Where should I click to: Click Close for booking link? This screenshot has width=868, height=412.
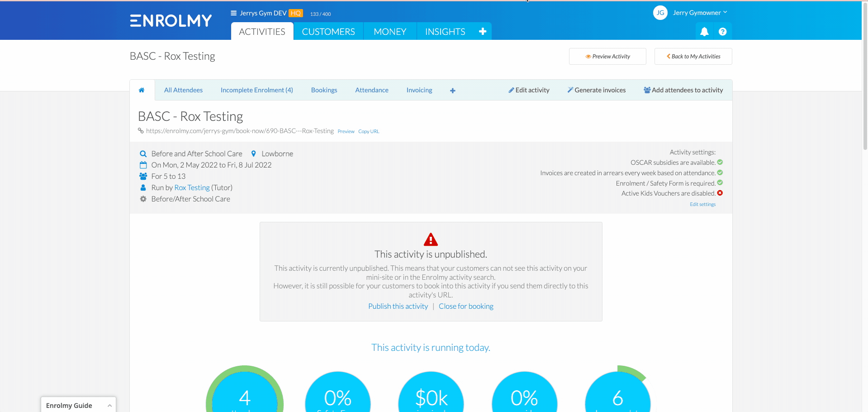pos(466,307)
